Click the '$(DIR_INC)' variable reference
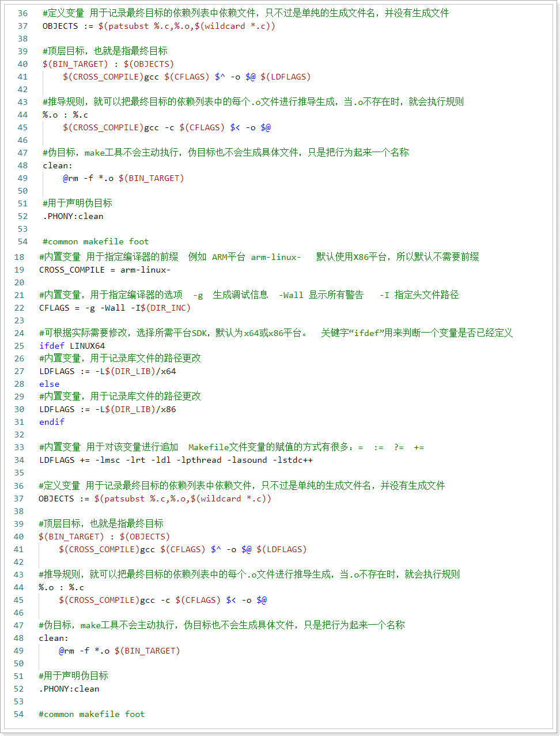The height and width of the screenshot is (736, 560). click(x=165, y=308)
